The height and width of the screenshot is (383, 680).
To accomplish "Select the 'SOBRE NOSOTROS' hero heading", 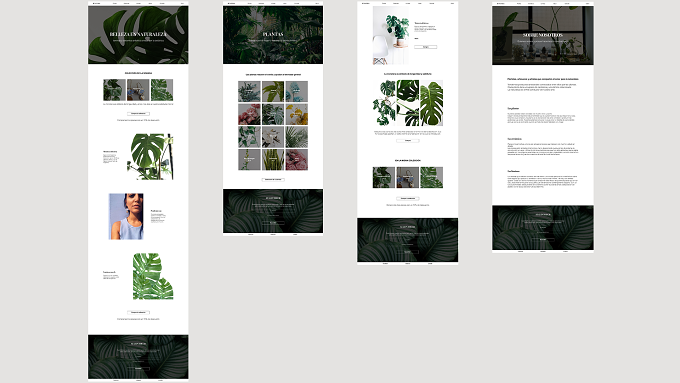I will 543,35.
